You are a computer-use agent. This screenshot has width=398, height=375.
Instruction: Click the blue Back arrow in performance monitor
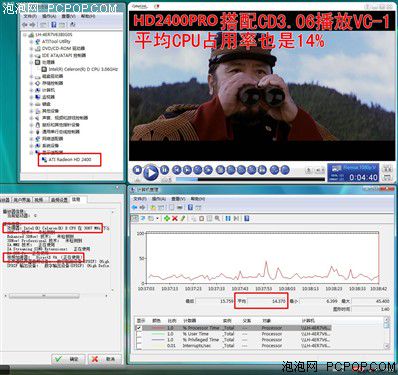click(134, 207)
